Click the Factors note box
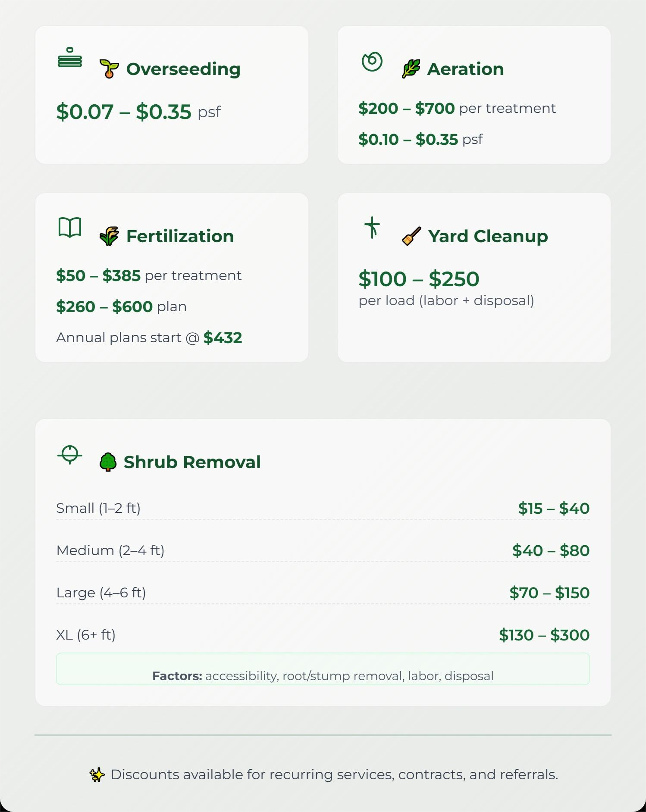 (323, 669)
